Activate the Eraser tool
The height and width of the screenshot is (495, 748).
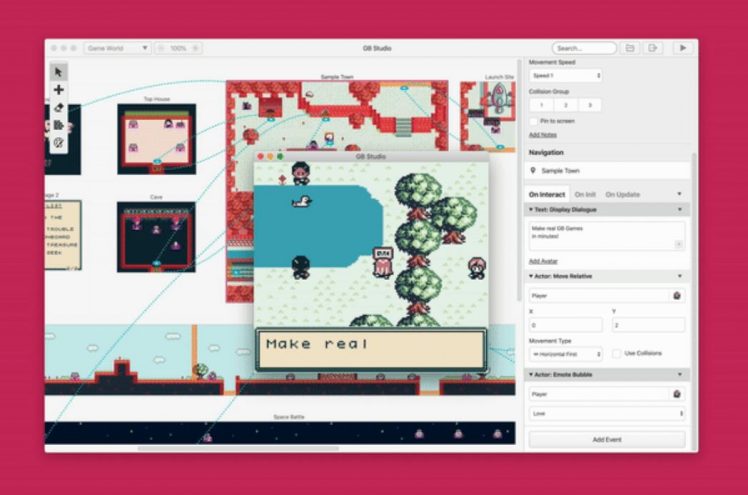59,107
